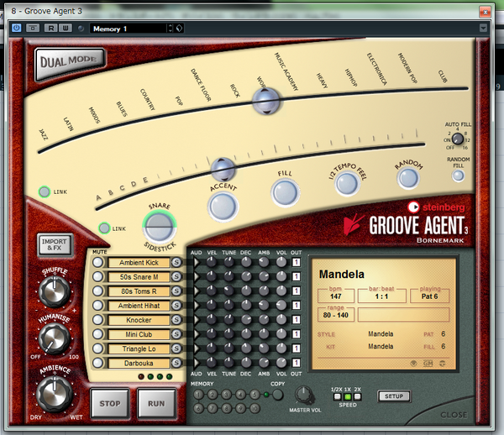Toggle the Snare/Sidestick switch
The height and width of the screenshot is (435, 504).
160,226
